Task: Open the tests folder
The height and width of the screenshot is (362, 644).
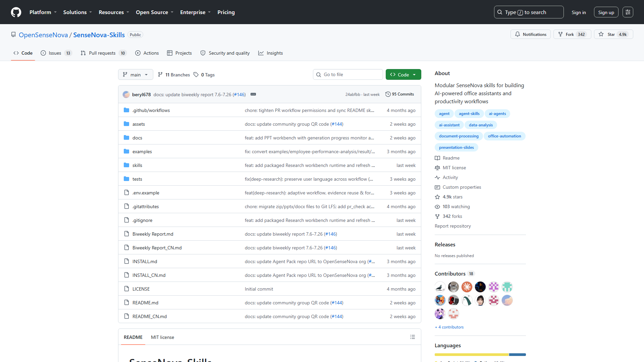Action: [x=137, y=179]
